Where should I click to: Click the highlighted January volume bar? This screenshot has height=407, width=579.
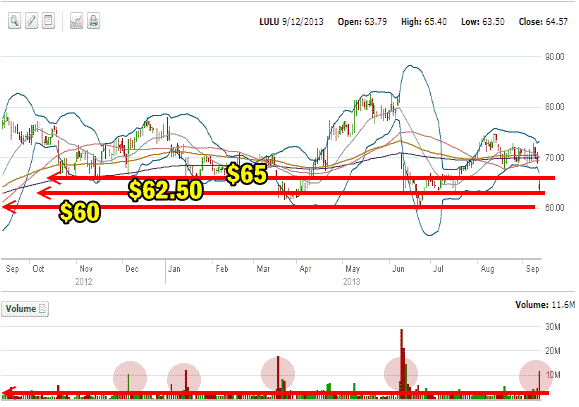(x=186, y=380)
